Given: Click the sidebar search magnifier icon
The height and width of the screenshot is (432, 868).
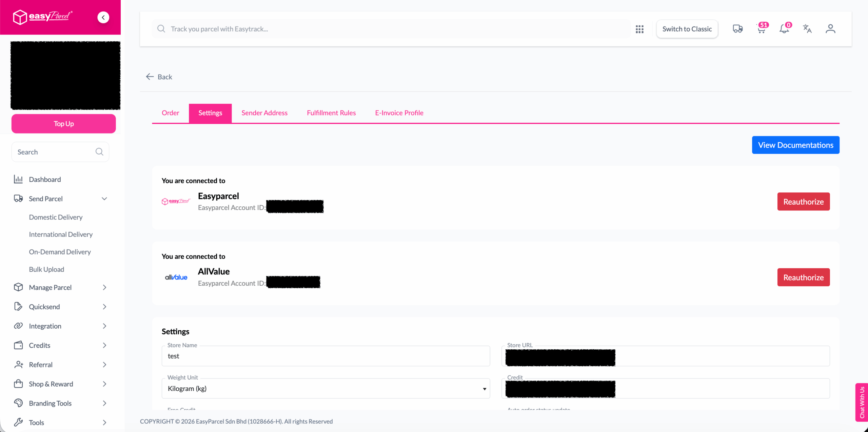Looking at the screenshot, I should (x=99, y=152).
